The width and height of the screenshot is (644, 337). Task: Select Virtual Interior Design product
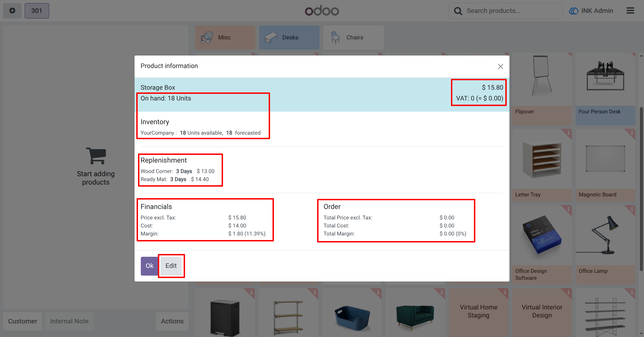point(542,312)
